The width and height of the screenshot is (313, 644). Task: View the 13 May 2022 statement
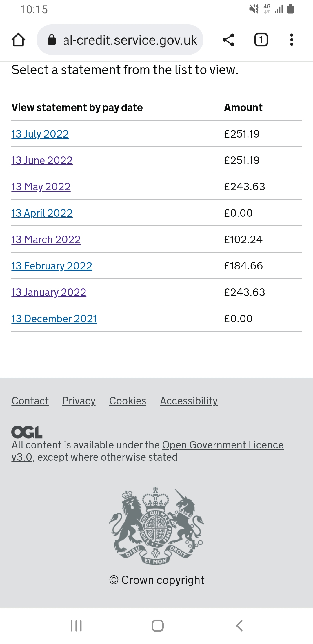(41, 187)
